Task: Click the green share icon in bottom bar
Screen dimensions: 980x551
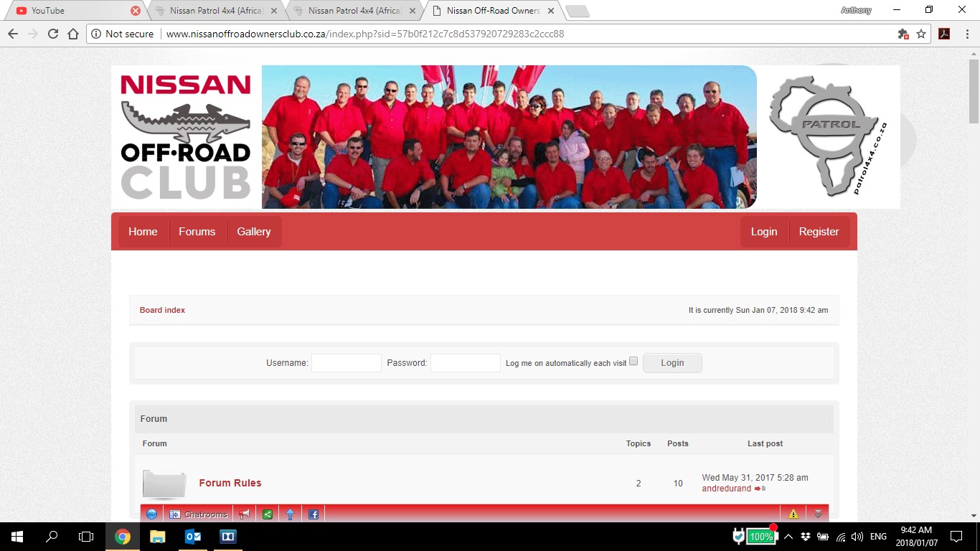Action: click(268, 514)
